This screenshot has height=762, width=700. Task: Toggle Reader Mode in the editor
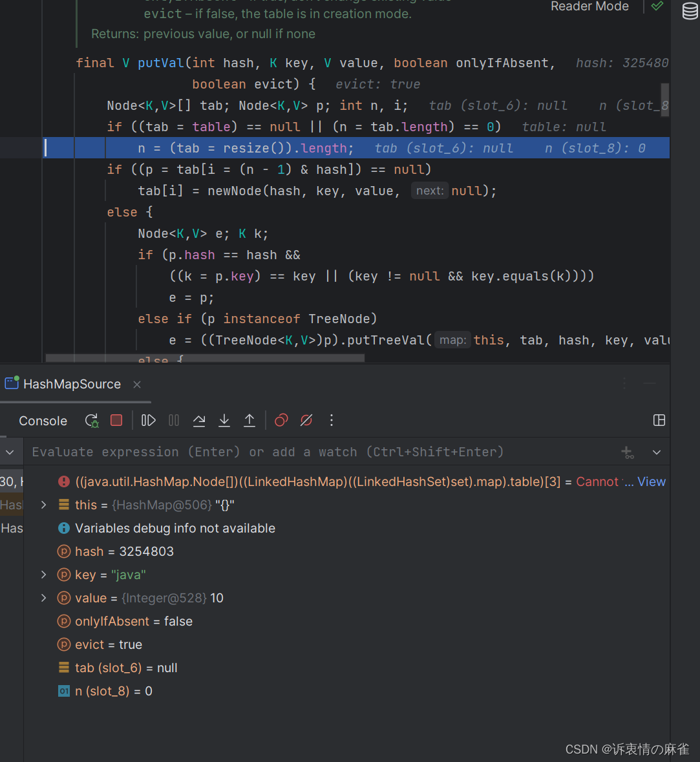(589, 6)
